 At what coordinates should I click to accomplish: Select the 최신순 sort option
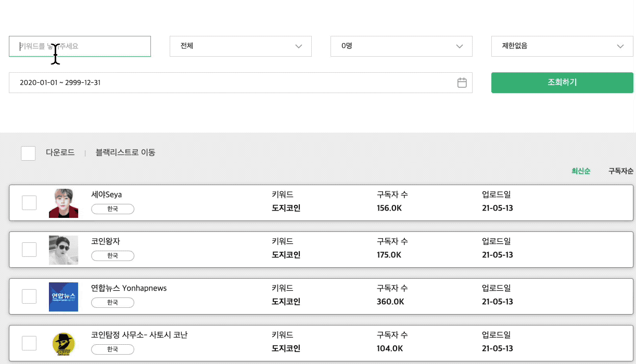tap(580, 171)
